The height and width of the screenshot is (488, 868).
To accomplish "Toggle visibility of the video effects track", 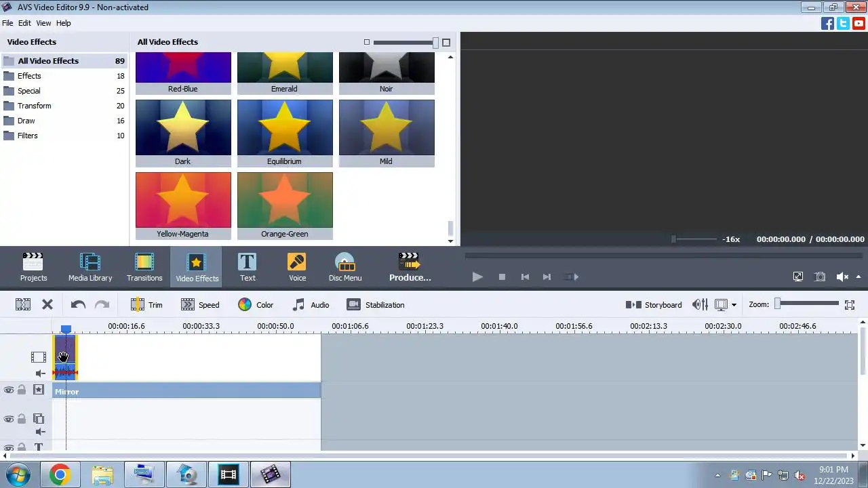I will coord(9,390).
